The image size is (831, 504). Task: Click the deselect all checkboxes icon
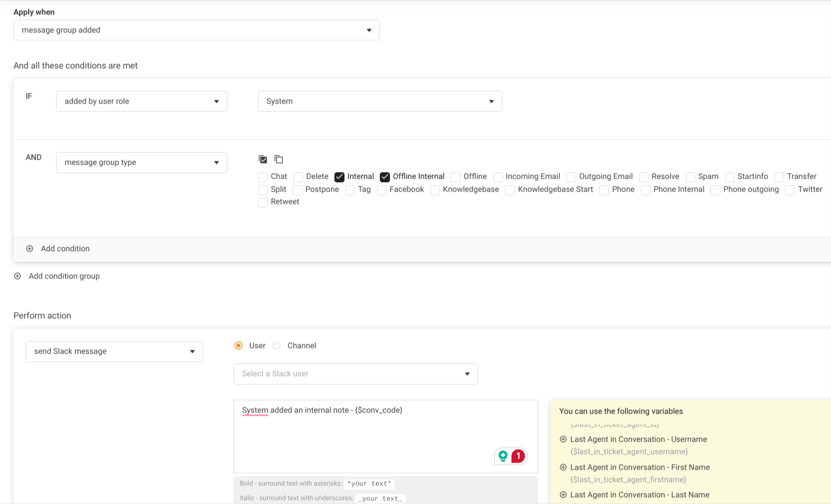pyautogui.click(x=278, y=159)
